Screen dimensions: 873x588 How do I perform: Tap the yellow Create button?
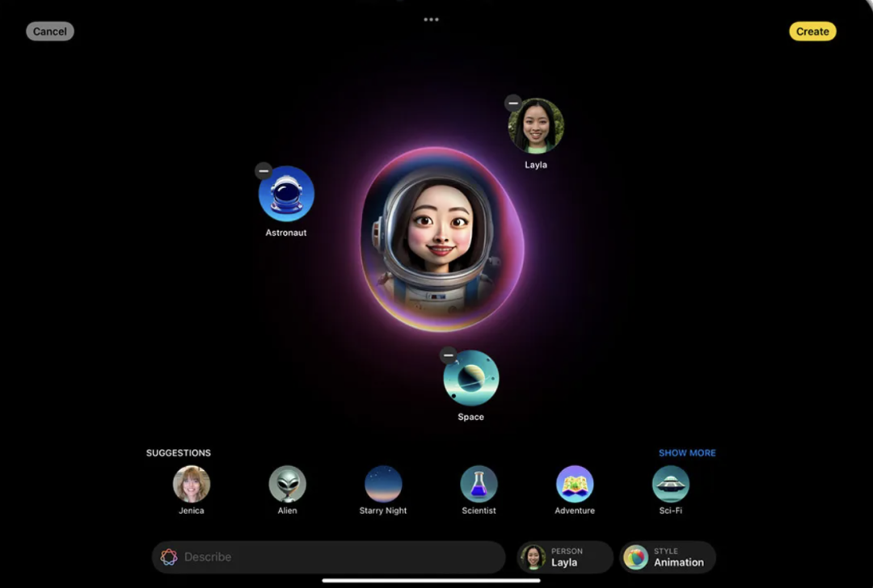[812, 31]
